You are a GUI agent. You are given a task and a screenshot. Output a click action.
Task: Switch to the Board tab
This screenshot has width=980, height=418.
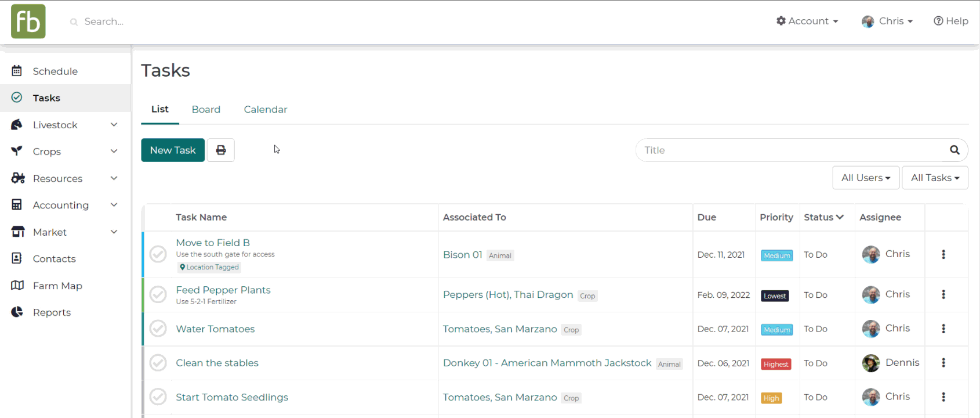pos(206,110)
